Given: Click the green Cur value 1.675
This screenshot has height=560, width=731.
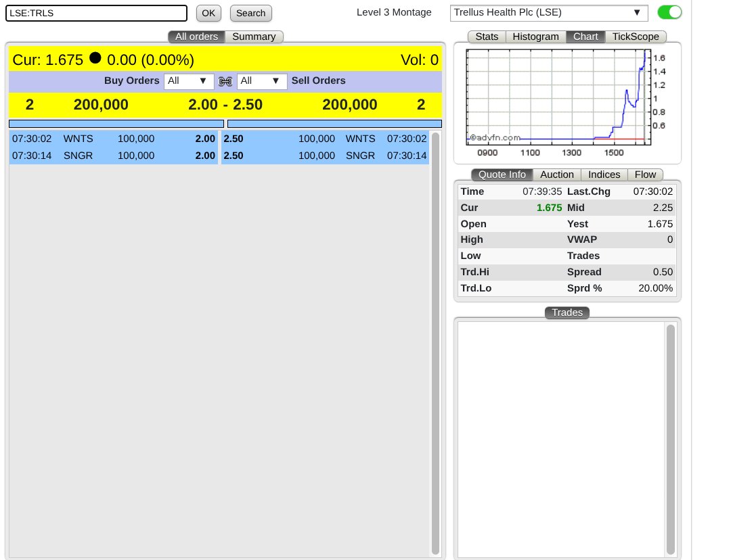Looking at the screenshot, I should tap(549, 208).
